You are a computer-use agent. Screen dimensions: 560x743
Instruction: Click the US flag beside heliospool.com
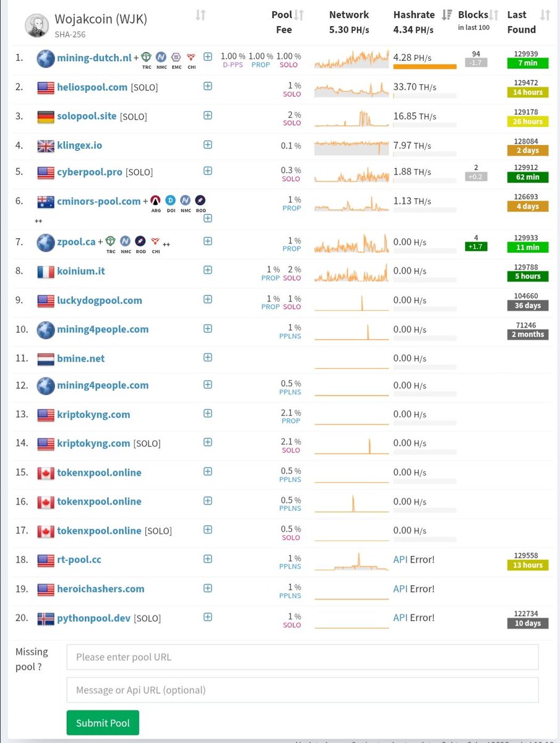tap(46, 88)
